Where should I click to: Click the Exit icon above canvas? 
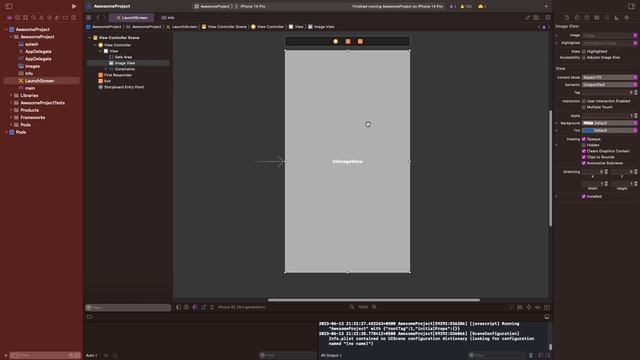tap(360, 41)
